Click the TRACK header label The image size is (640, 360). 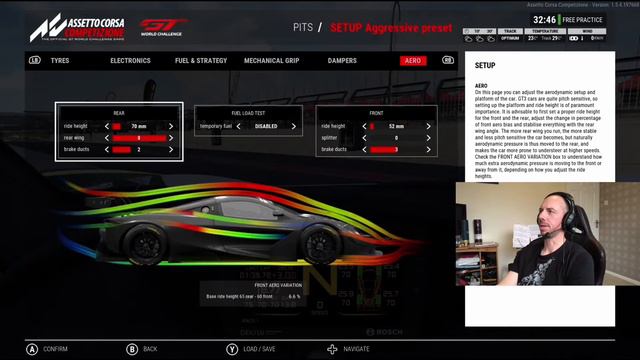point(510,31)
